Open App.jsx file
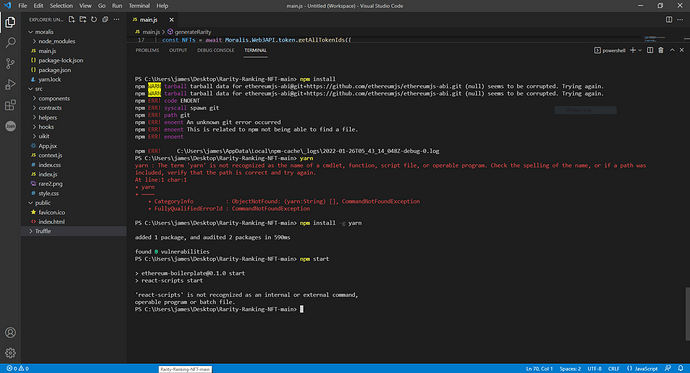Image resolution: width=690 pixels, height=373 pixels. (74, 146)
